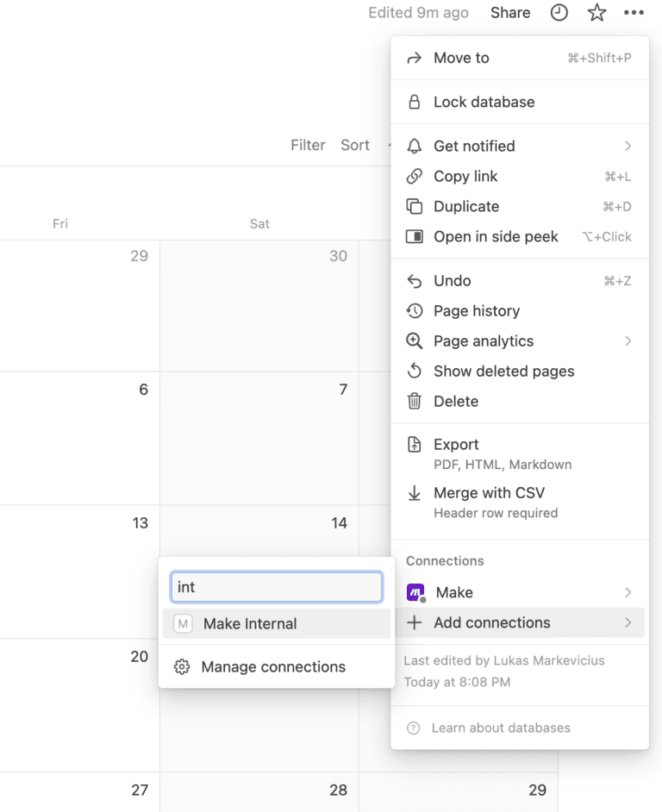This screenshot has height=812, width=662.
Task: Select Make Internal connection result
Action: click(x=250, y=624)
